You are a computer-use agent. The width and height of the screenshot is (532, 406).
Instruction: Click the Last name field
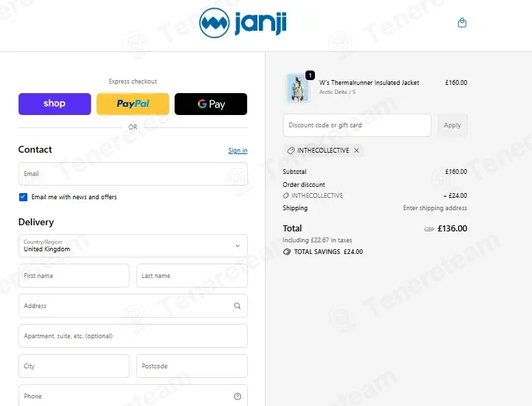pos(192,276)
